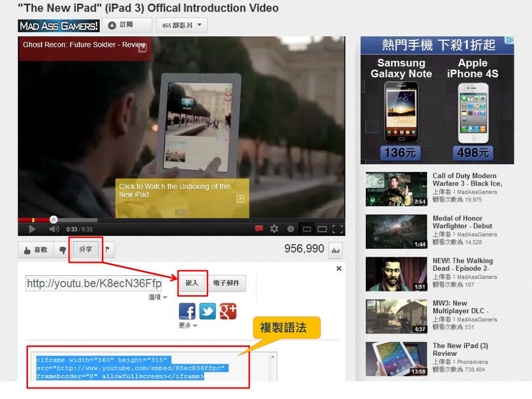Click the external link icon on yellow annotation
Screen dimensions: 532x399
[240, 199]
